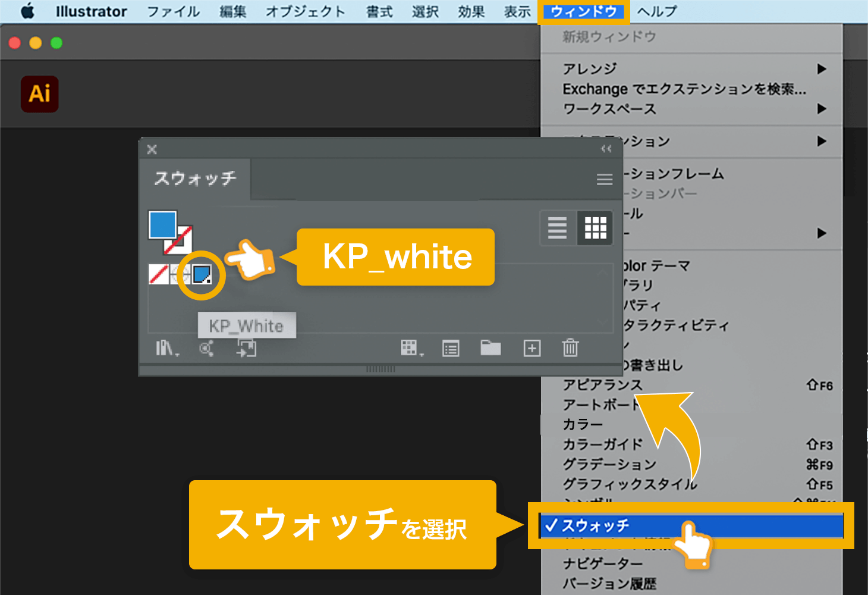868x595 pixels.
Task: Choose アピアランス from the Window menu
Action: [x=602, y=385]
